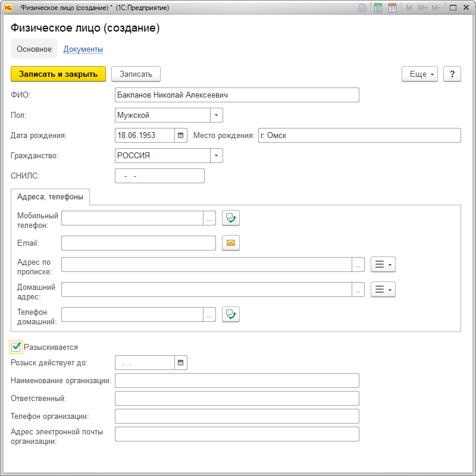Click the print icon in title bar
The height and width of the screenshot is (476, 476).
click(362, 8)
